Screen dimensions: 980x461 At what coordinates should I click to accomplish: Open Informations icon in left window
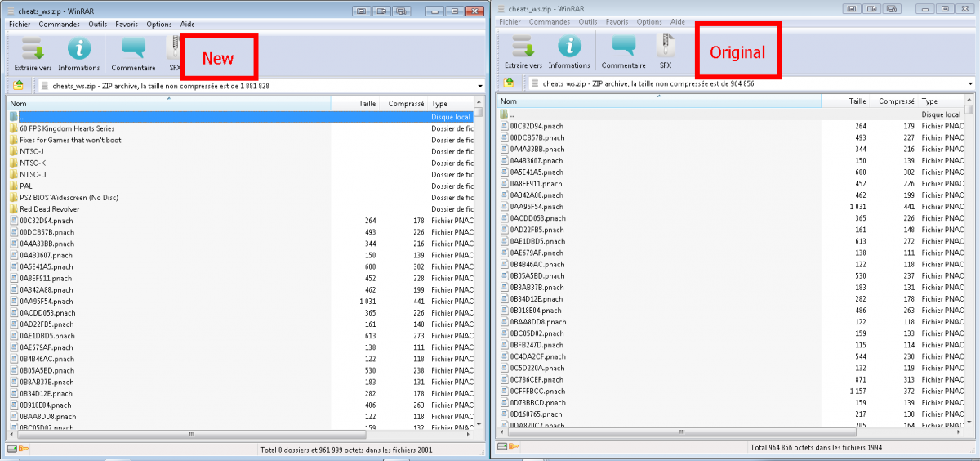(79, 51)
